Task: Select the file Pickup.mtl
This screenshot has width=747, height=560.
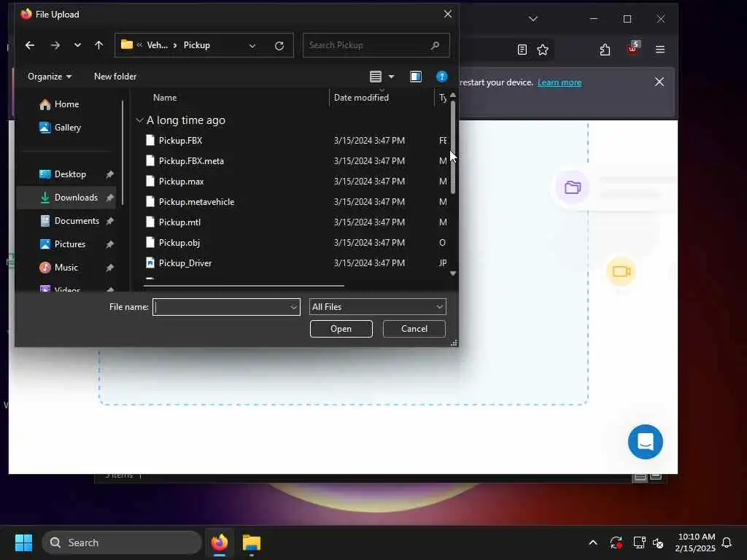Action: coord(179,222)
